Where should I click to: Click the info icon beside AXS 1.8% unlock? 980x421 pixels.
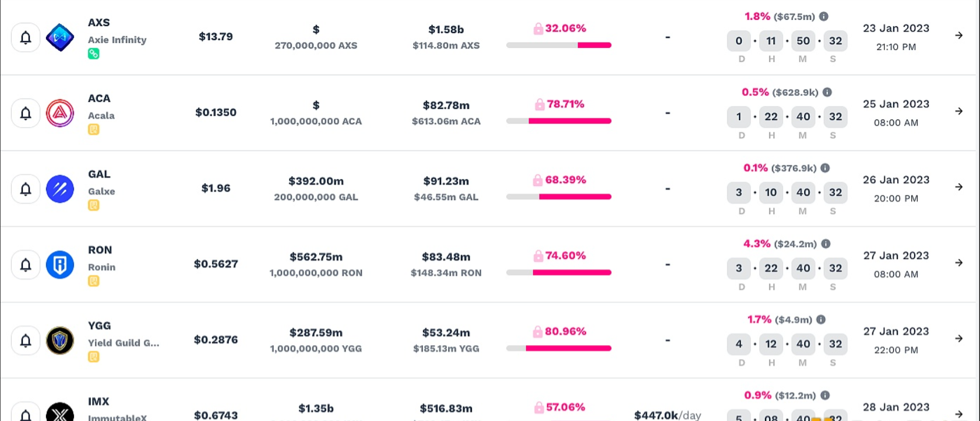pyautogui.click(x=824, y=16)
